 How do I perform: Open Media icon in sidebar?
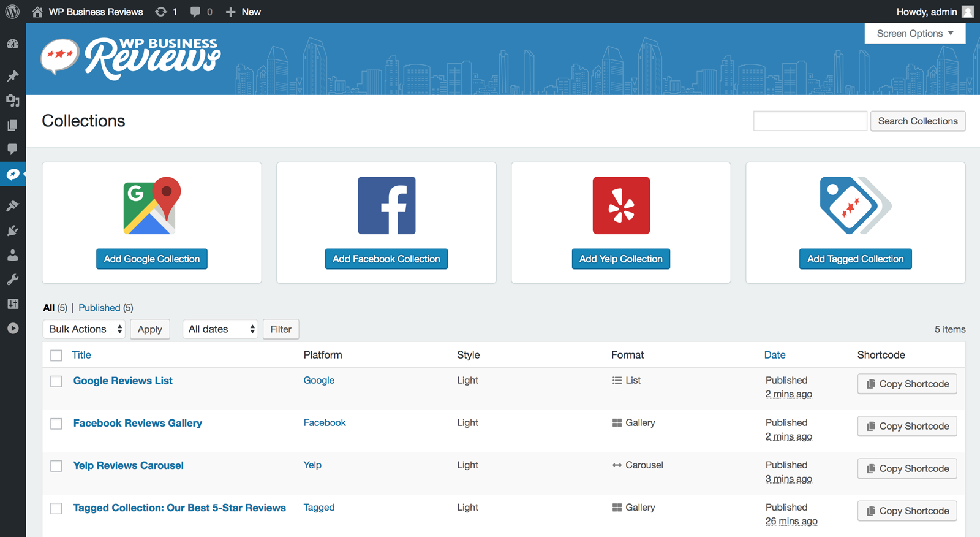click(12, 101)
